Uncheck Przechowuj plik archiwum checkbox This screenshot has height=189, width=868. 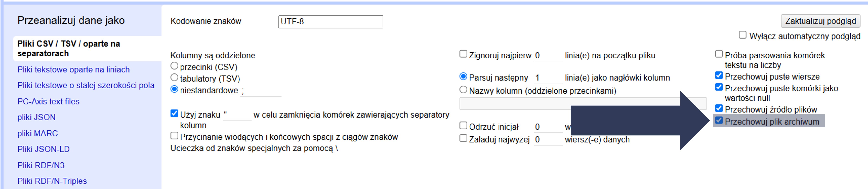coord(719,121)
